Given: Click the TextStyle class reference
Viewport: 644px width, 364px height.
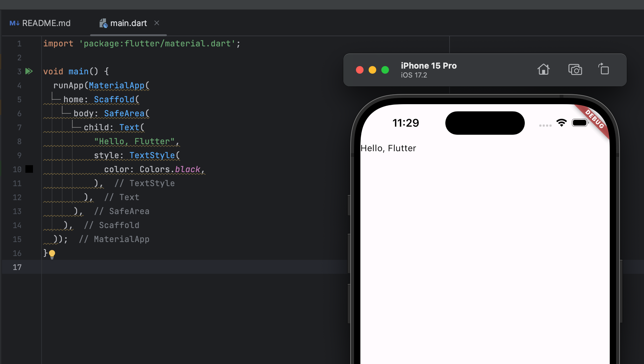Looking at the screenshot, I should pyautogui.click(x=152, y=155).
